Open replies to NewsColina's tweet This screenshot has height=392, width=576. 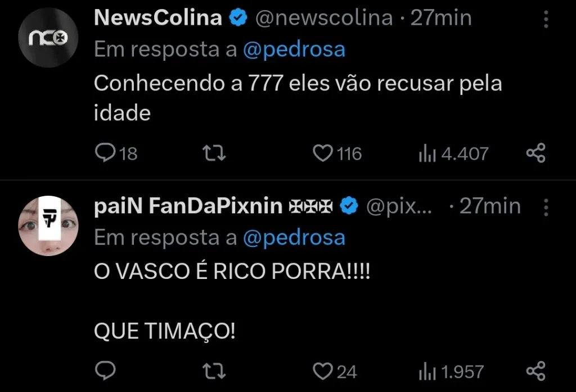[107, 152]
